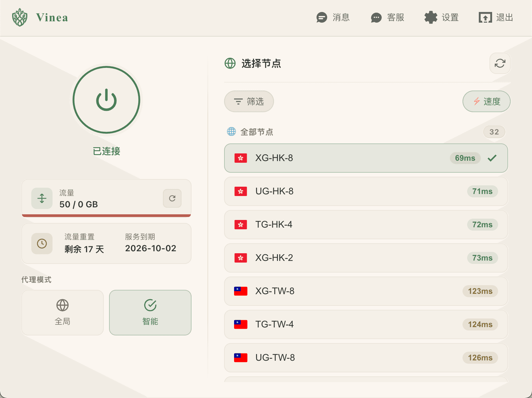This screenshot has height=398, width=532.
Task: Select the XG-HK-8 node
Action: pos(366,158)
